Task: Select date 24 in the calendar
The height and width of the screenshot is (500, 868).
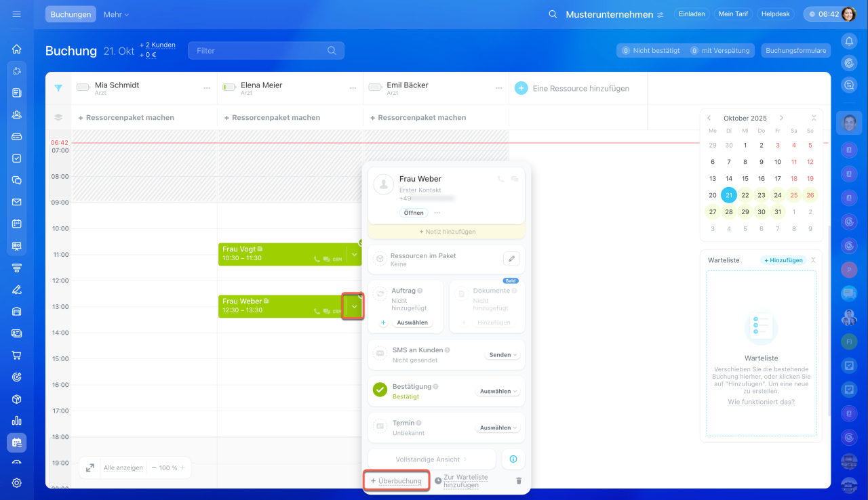Action: [x=778, y=195]
